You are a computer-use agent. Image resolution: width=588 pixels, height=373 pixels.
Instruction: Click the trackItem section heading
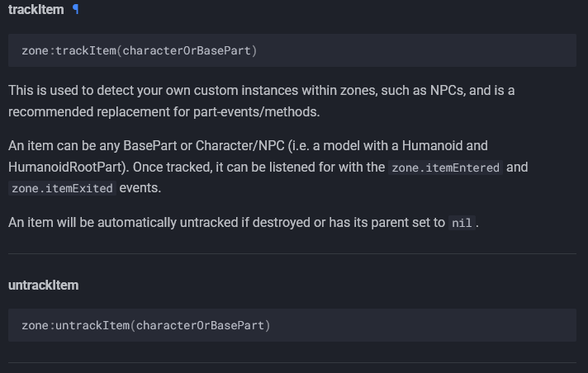pyautogui.click(x=36, y=10)
